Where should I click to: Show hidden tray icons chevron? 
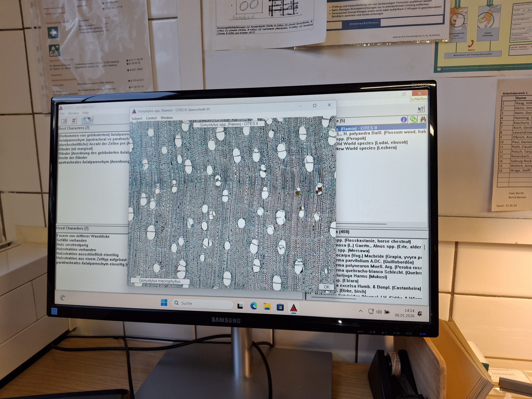[x=361, y=311]
